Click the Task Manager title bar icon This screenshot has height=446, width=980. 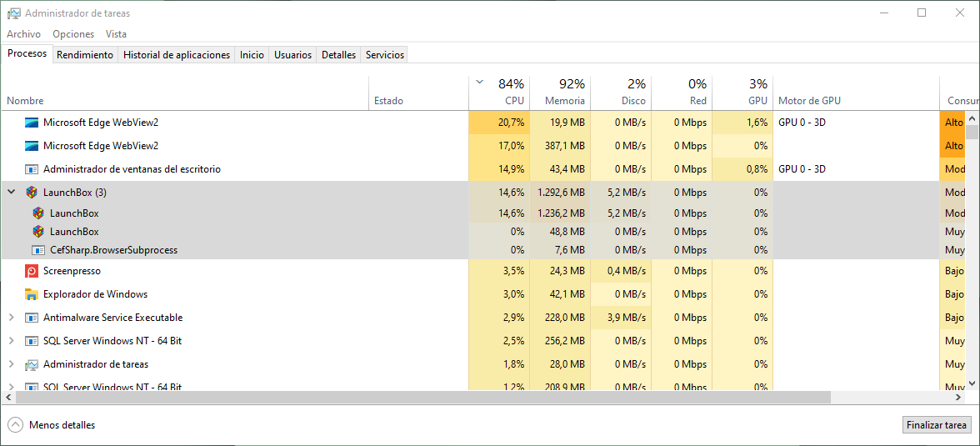13,13
